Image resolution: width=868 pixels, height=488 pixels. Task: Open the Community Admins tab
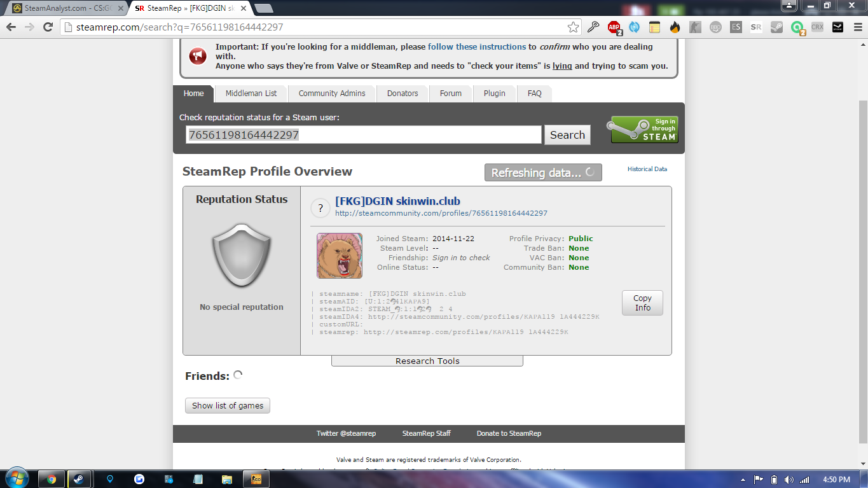(x=331, y=94)
